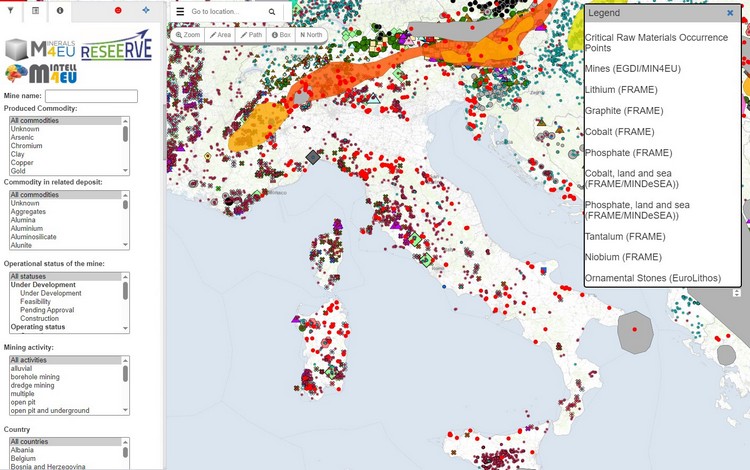Click the magnifier search icon
The image size is (750, 470).
coord(272,12)
